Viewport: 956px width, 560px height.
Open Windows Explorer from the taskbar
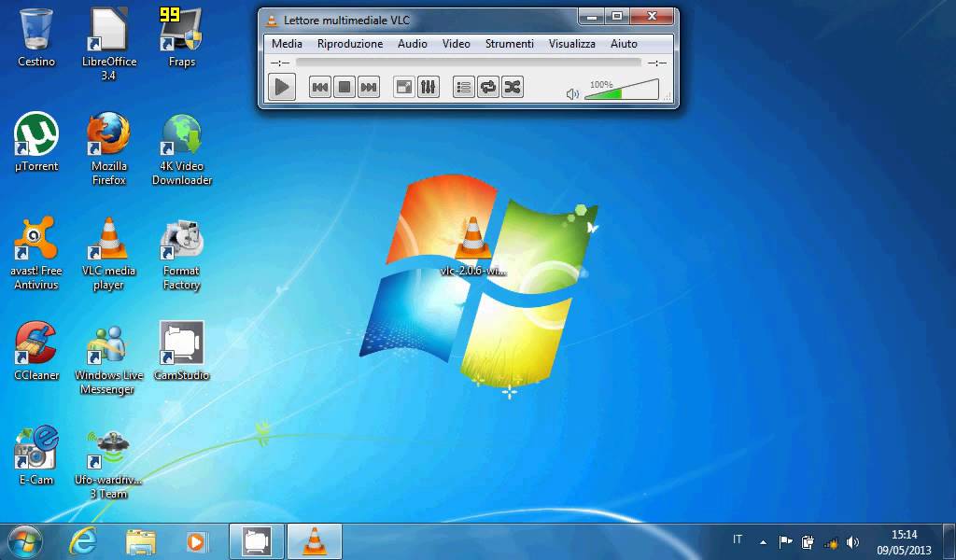[140, 541]
